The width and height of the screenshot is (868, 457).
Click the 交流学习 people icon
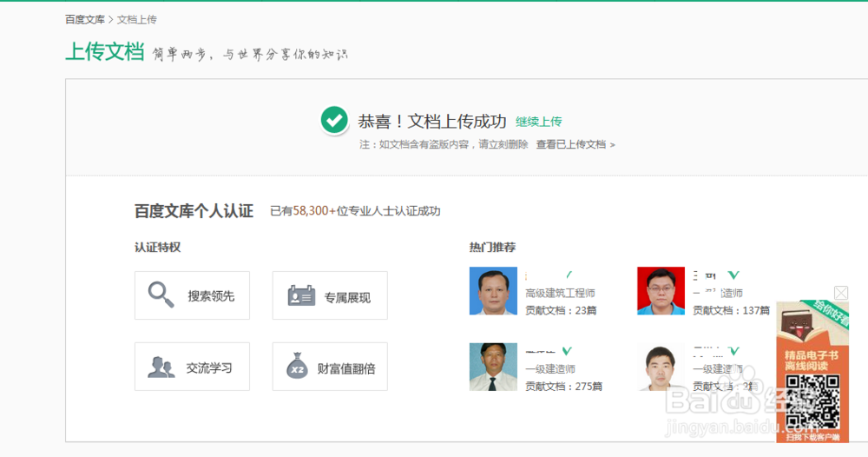(x=161, y=368)
